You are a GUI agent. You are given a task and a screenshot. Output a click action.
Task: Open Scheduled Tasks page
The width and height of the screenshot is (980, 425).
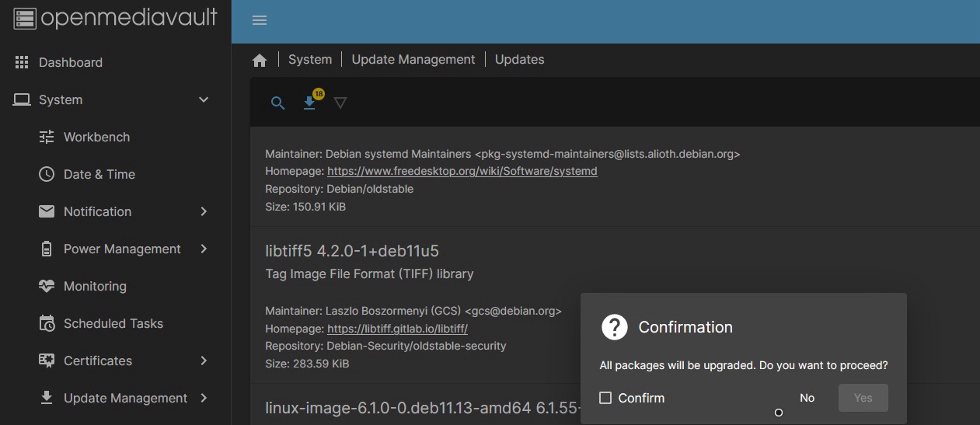pos(113,323)
